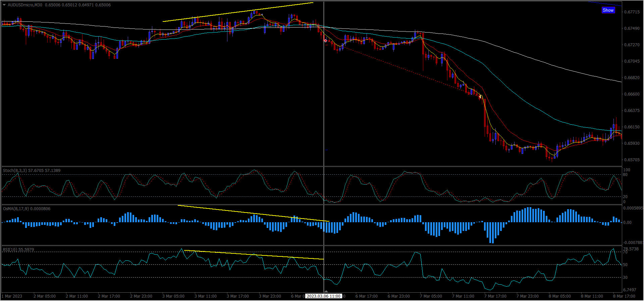Select the blue line at top right corner
The width and height of the screenshot is (644, 301).
point(605,4)
